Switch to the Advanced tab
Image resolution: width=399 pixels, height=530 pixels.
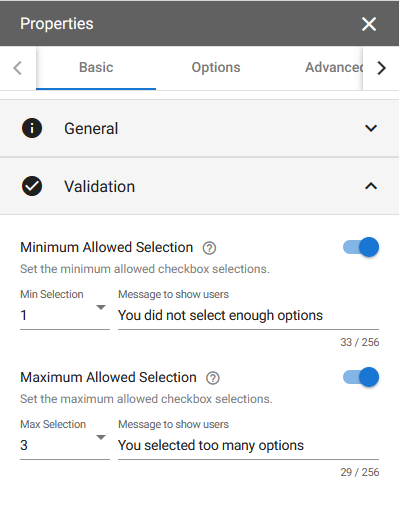(x=334, y=68)
